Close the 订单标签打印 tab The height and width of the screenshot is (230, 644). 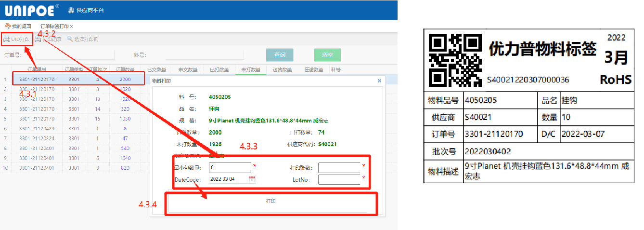(72, 26)
